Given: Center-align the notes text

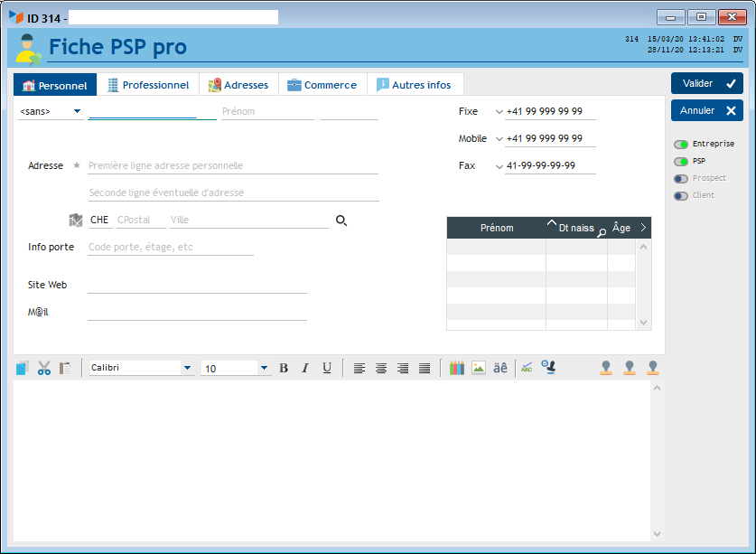Looking at the screenshot, I should coord(381,368).
